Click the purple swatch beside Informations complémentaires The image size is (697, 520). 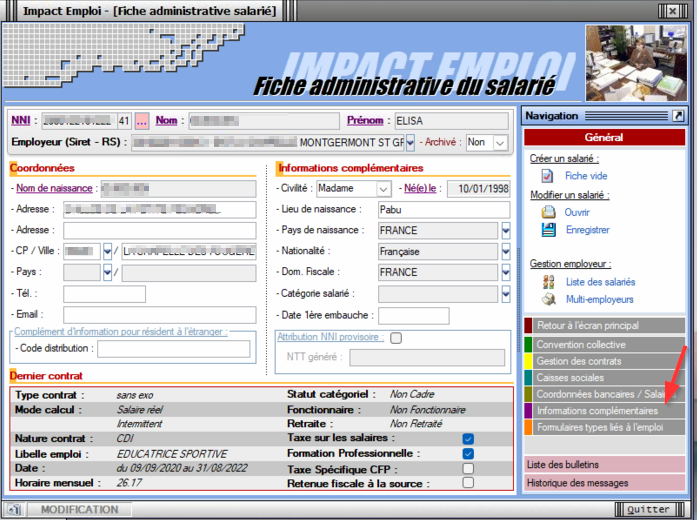pyautogui.click(x=528, y=411)
